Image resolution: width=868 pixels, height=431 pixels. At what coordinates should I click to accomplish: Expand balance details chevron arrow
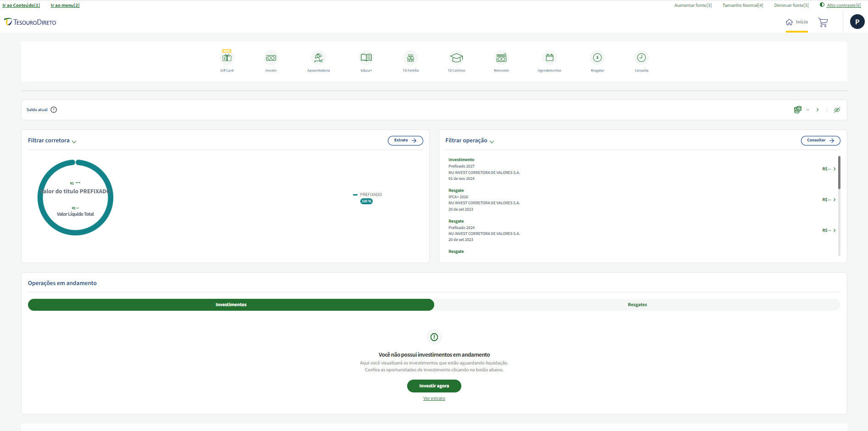click(x=818, y=110)
